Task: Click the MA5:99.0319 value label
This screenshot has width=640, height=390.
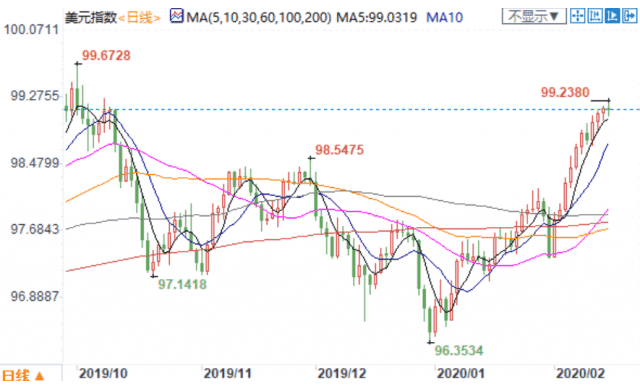Action: (x=376, y=17)
